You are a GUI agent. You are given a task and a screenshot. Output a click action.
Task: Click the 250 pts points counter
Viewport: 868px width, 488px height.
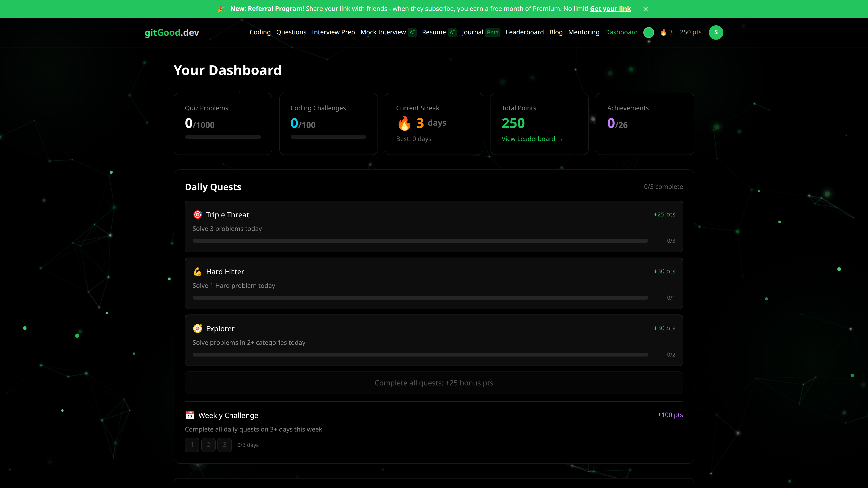pyautogui.click(x=691, y=32)
